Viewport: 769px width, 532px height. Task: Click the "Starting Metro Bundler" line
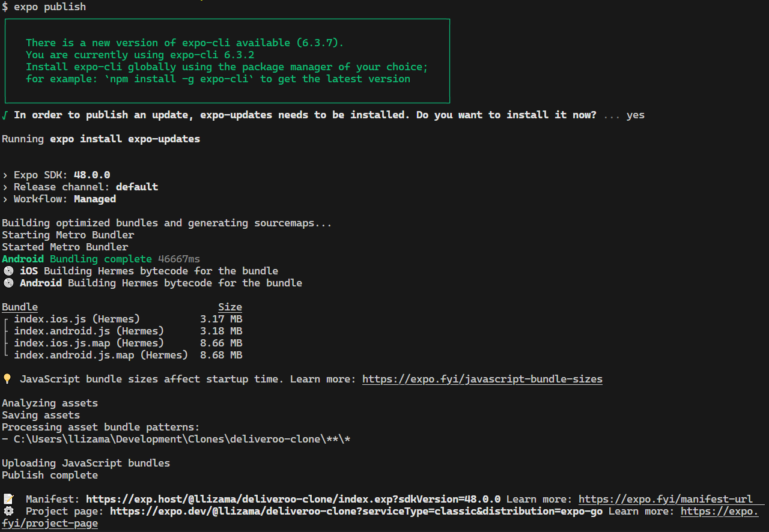68,235
